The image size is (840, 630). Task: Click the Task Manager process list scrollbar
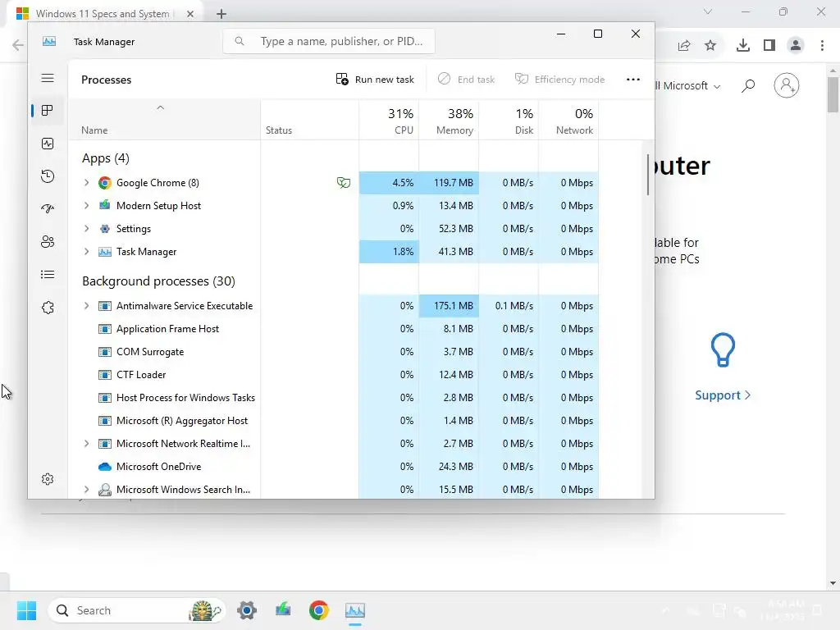pos(648,175)
